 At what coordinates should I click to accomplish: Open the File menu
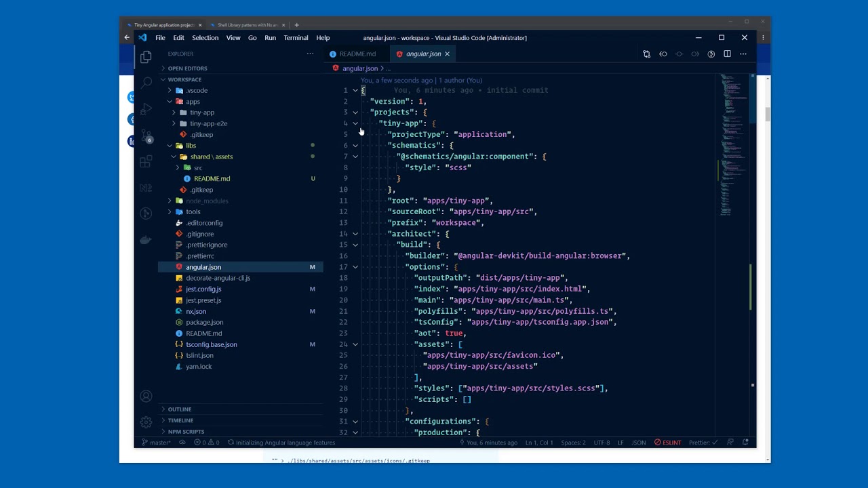pyautogui.click(x=160, y=38)
